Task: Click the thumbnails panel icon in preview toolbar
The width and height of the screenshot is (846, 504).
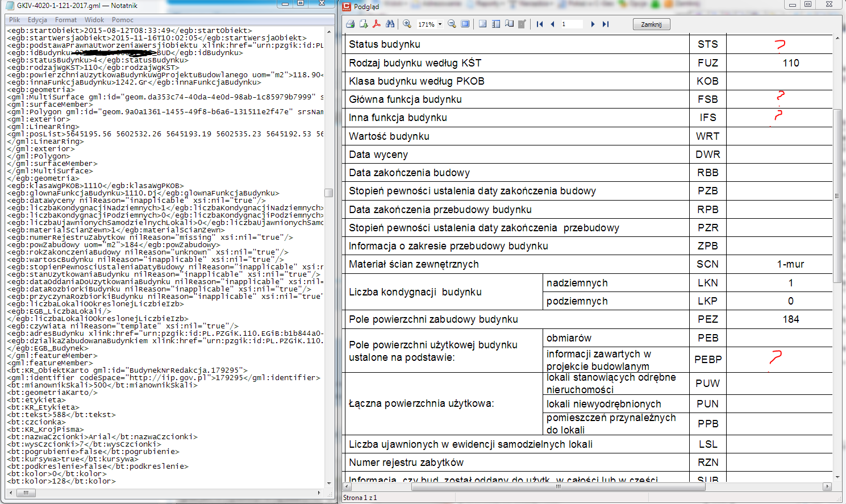Action: pos(496,24)
